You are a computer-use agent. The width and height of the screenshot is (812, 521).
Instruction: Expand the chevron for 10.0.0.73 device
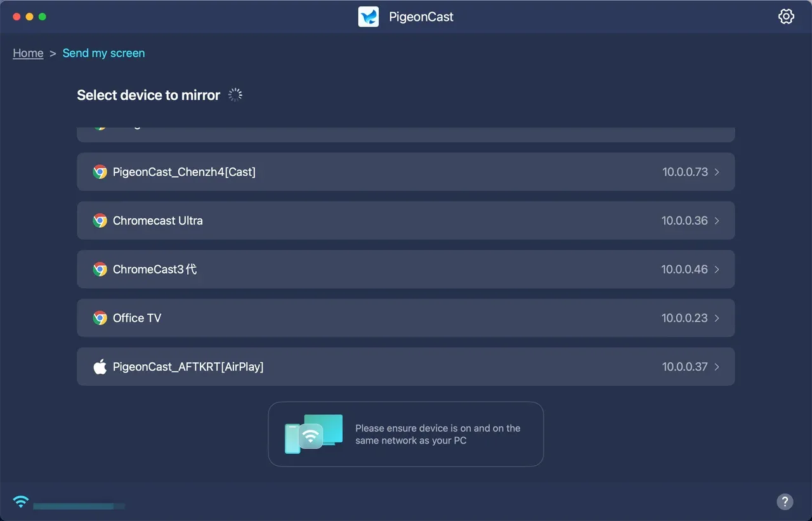[717, 172]
